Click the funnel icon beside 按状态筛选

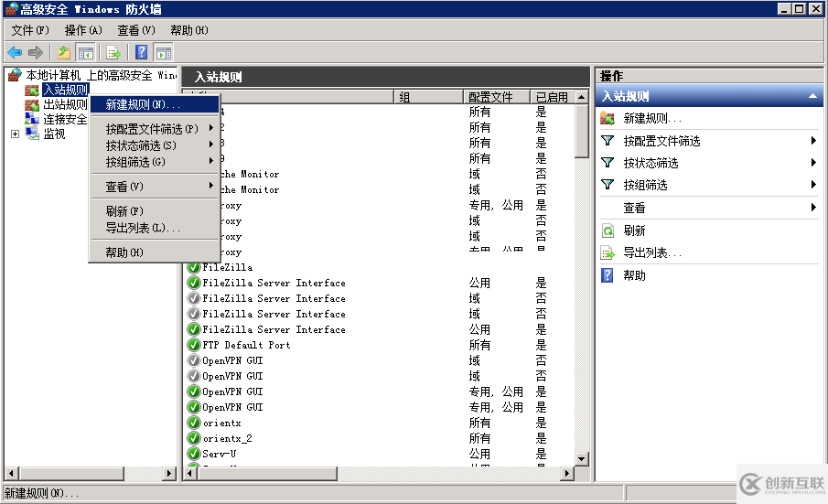pyautogui.click(x=608, y=163)
